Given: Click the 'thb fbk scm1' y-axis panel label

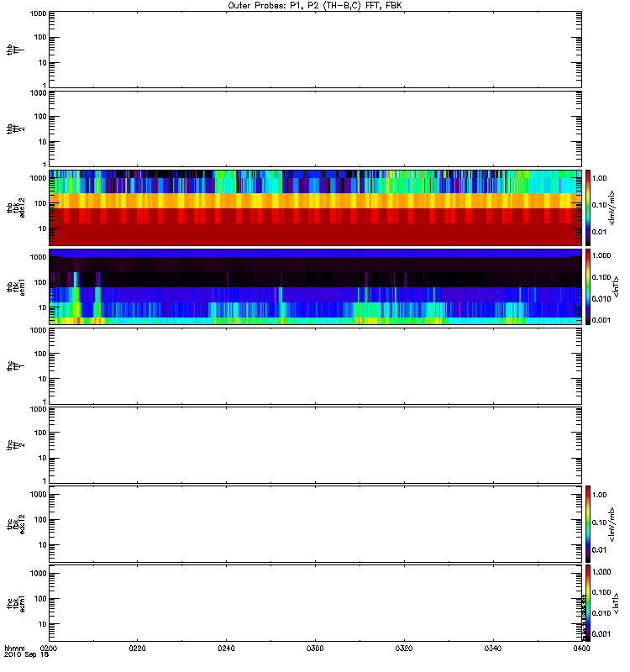Looking at the screenshot, I should pos(15,287).
